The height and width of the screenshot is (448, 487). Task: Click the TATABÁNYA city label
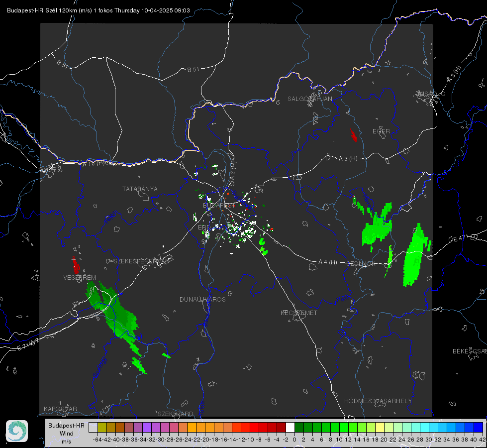pos(140,189)
